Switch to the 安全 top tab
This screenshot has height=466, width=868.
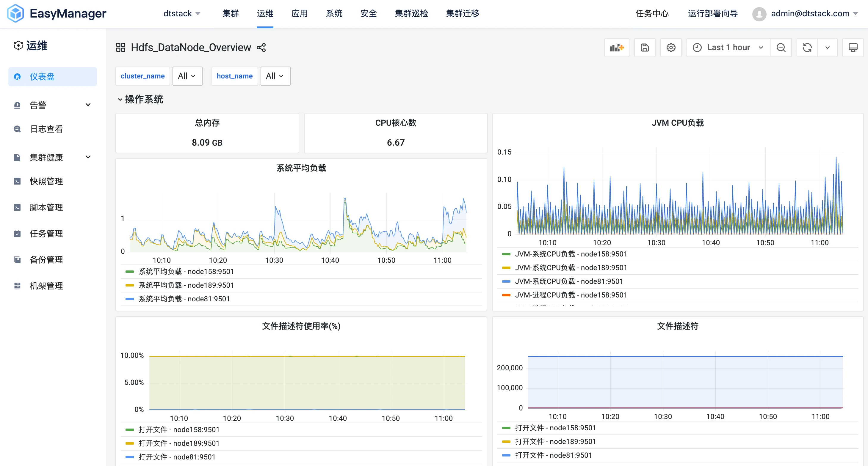point(369,14)
